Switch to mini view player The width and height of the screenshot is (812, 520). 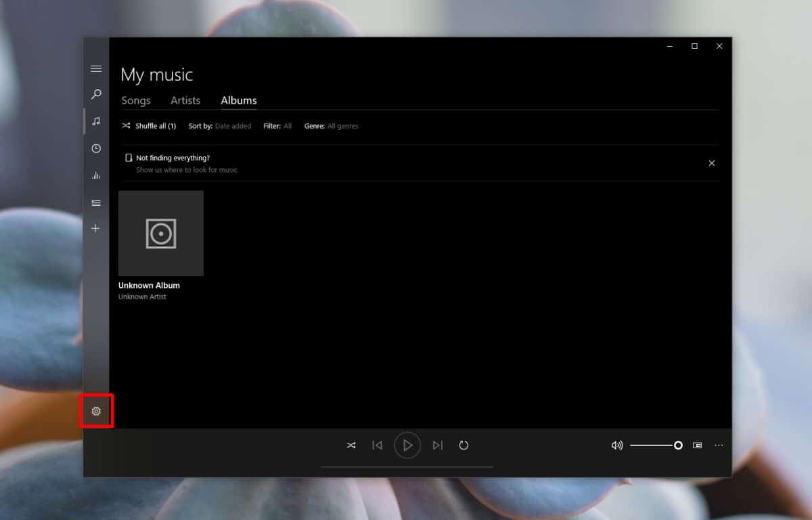(698, 446)
